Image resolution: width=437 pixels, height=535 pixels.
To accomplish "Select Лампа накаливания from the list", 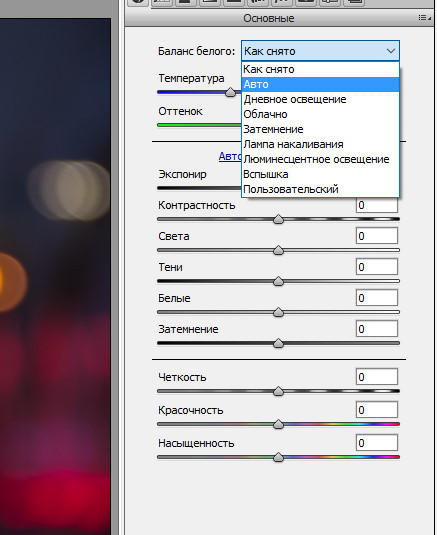I will click(x=320, y=144).
